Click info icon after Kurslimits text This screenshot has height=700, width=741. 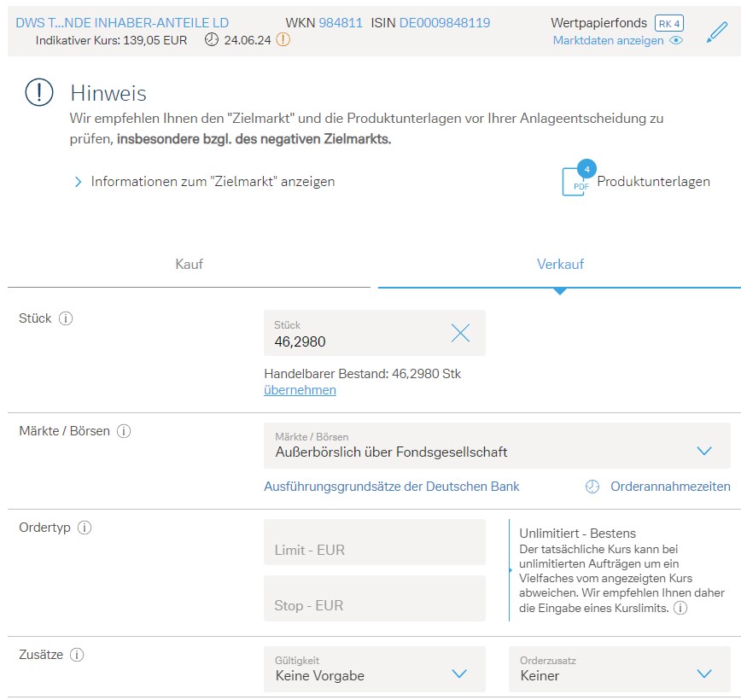(x=680, y=608)
